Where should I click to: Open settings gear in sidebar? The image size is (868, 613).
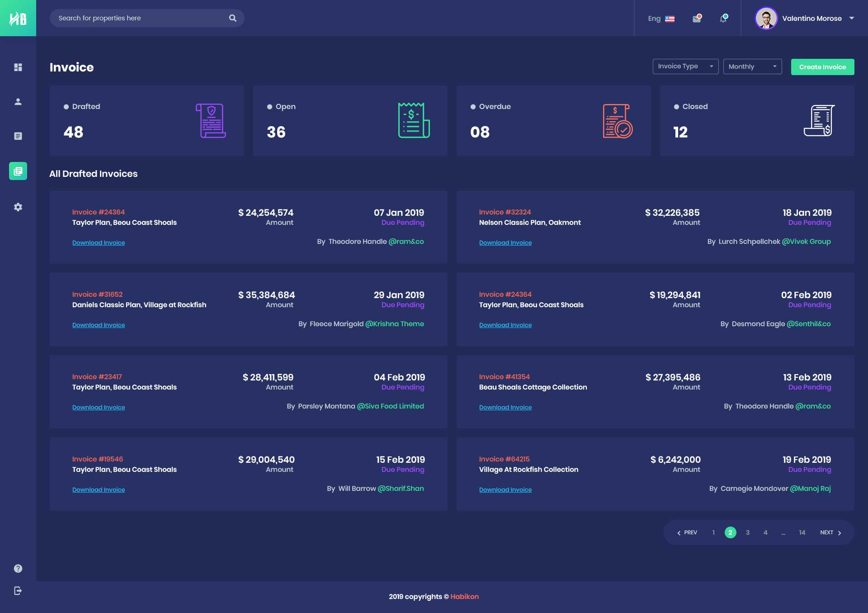18,207
